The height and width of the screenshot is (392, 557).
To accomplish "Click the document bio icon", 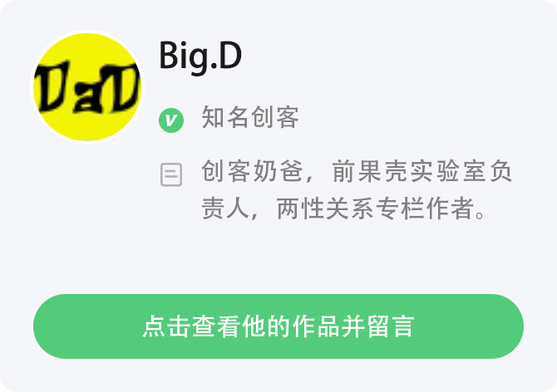I will (x=171, y=174).
